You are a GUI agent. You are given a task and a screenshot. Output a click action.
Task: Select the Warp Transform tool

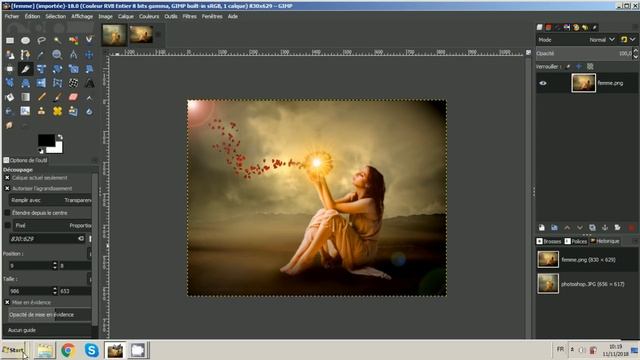click(73, 83)
